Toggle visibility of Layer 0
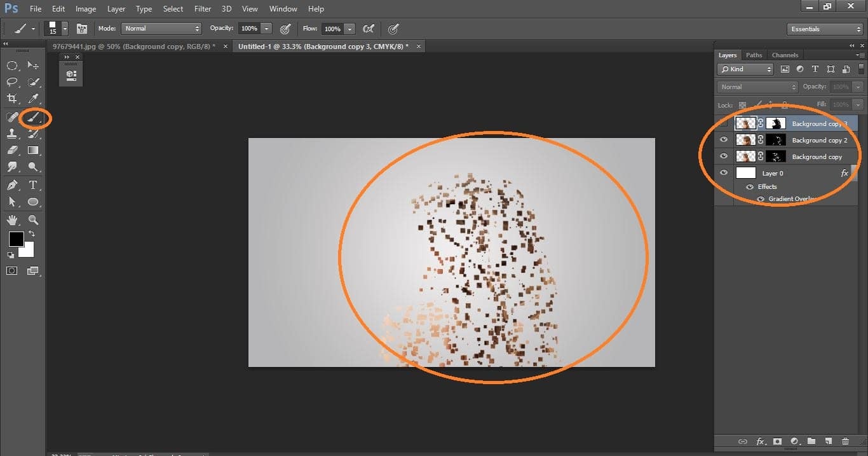This screenshot has height=456, width=868. (x=724, y=172)
